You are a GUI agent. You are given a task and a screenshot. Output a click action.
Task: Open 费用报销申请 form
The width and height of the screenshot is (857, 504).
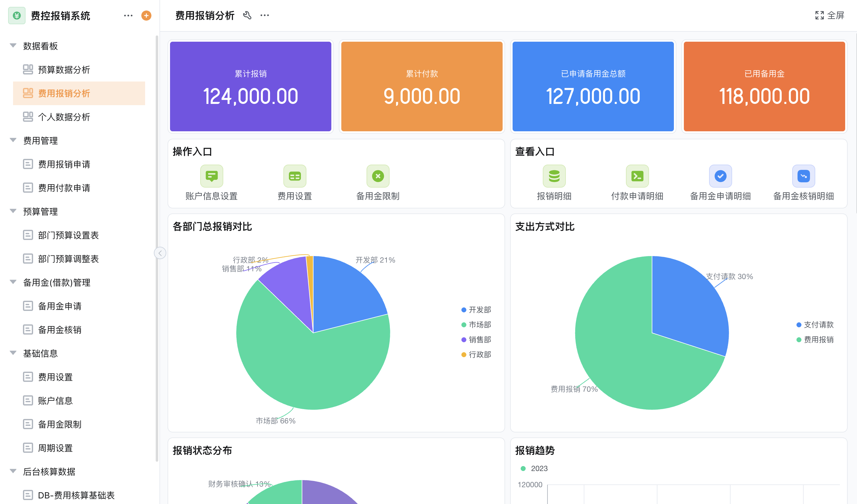pyautogui.click(x=79, y=164)
